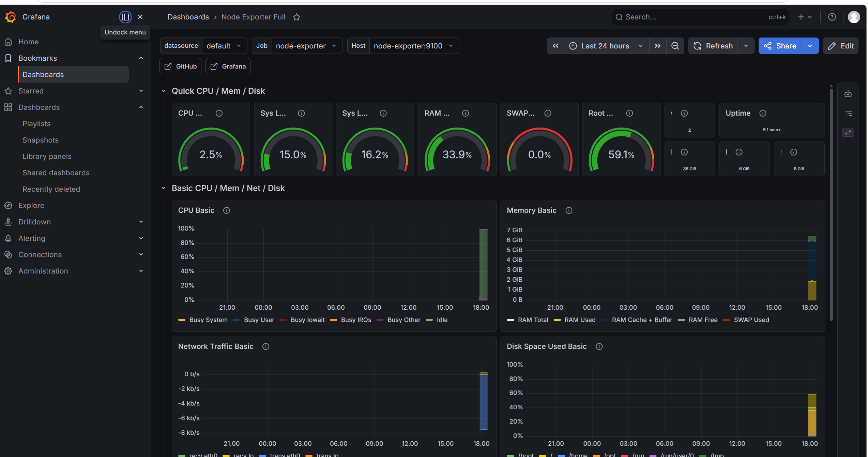The image size is (868, 457).
Task: Click the Administration gear icon
Action: click(8, 271)
